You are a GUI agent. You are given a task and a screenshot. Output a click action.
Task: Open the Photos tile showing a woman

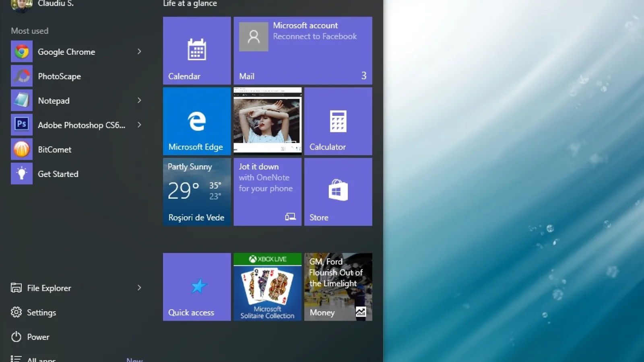coord(268,121)
